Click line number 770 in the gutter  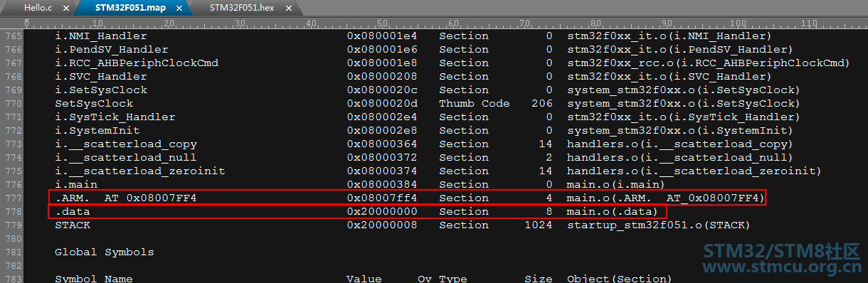[13, 103]
